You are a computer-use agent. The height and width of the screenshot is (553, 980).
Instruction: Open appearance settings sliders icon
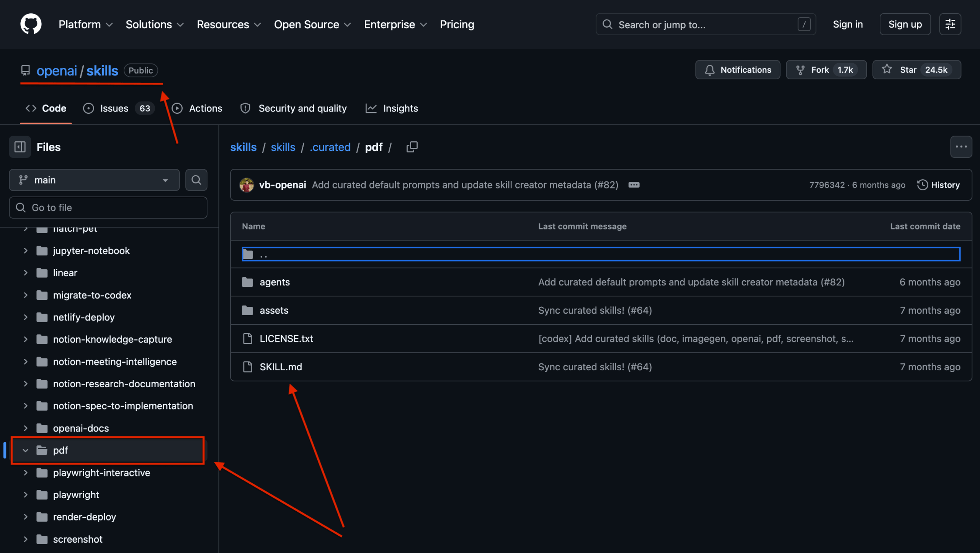pyautogui.click(x=950, y=24)
